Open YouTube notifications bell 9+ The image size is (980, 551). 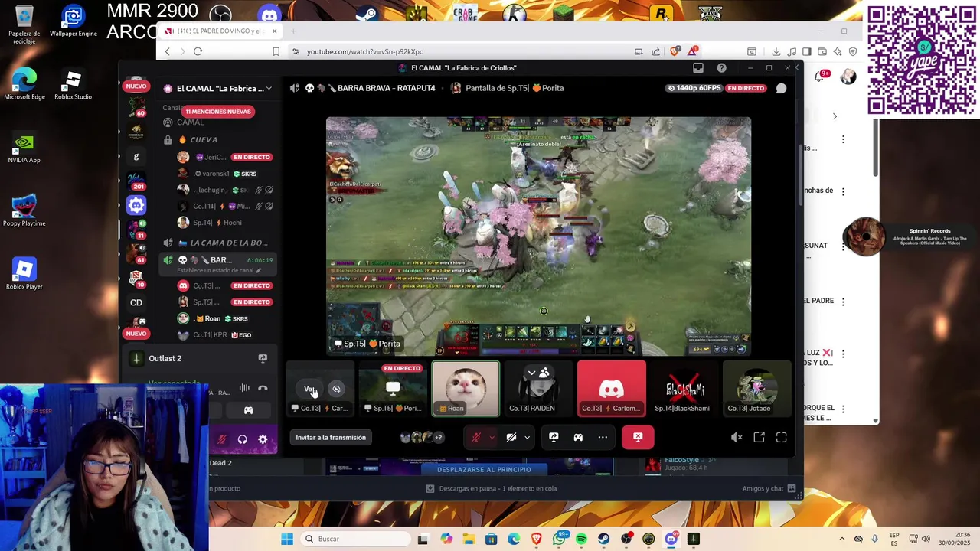(820, 77)
